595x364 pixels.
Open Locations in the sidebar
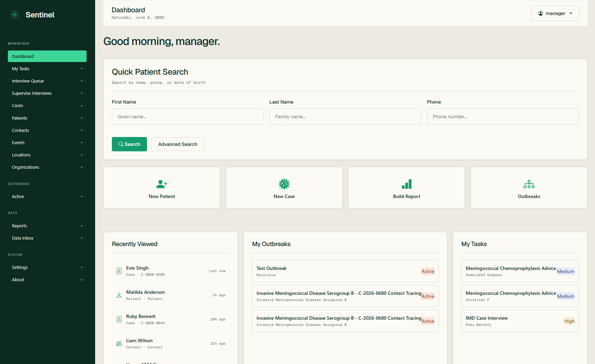(47, 155)
